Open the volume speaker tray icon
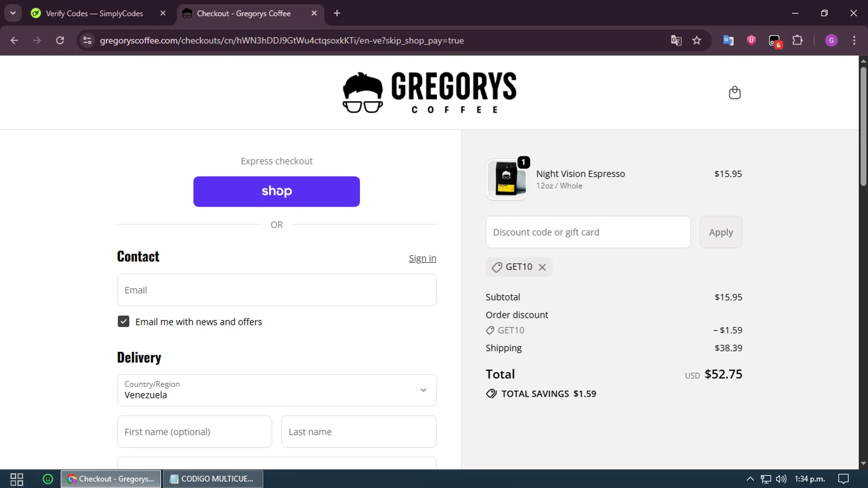This screenshot has height=488, width=868. point(781,479)
